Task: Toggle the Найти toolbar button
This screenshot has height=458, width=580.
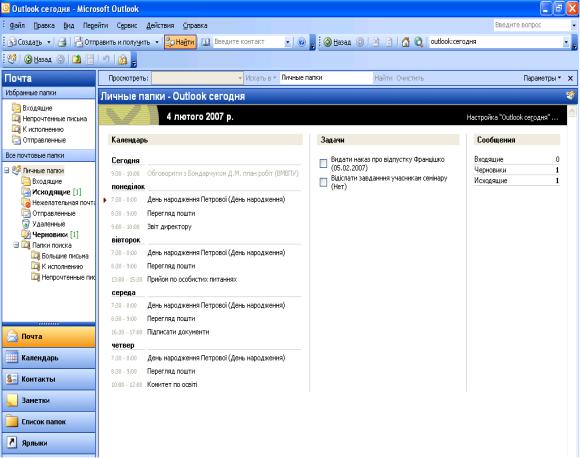Action: pyautogui.click(x=180, y=42)
